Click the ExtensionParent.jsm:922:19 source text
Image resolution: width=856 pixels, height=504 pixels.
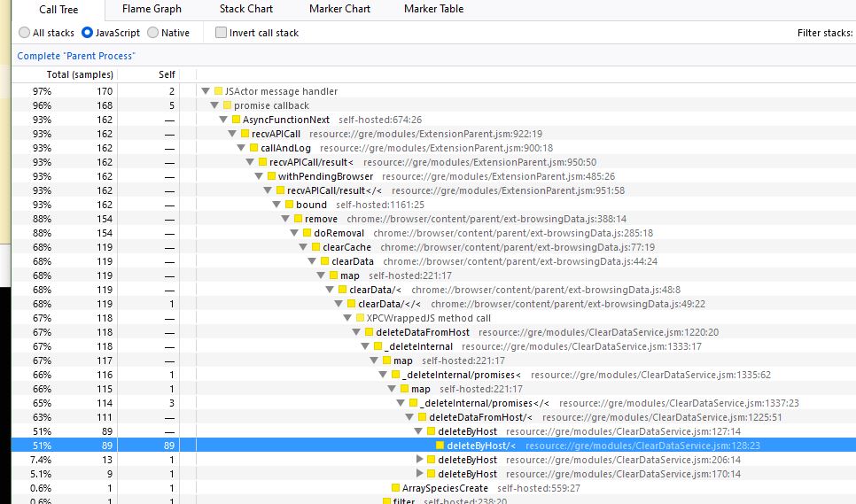coord(426,134)
